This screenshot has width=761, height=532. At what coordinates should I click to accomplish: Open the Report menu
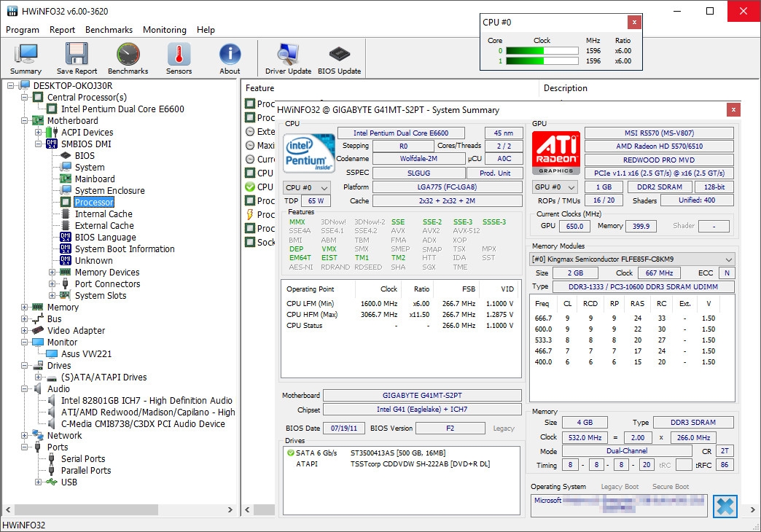[62, 30]
